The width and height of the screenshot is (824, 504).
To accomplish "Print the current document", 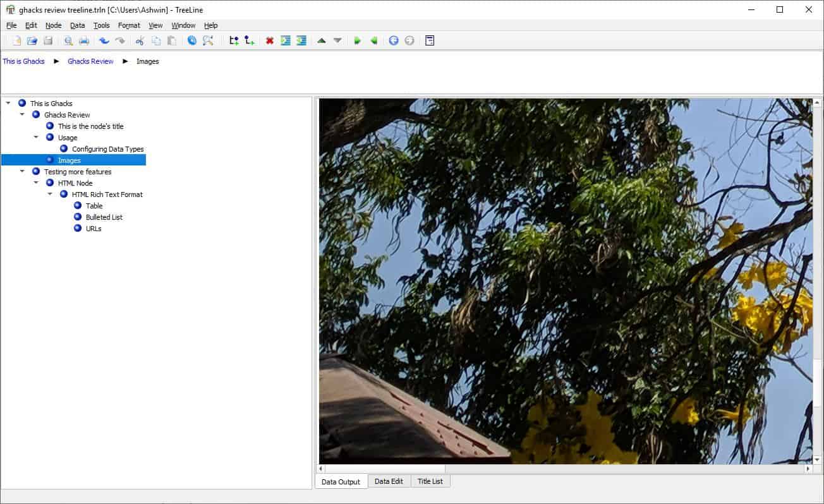I will click(x=83, y=40).
